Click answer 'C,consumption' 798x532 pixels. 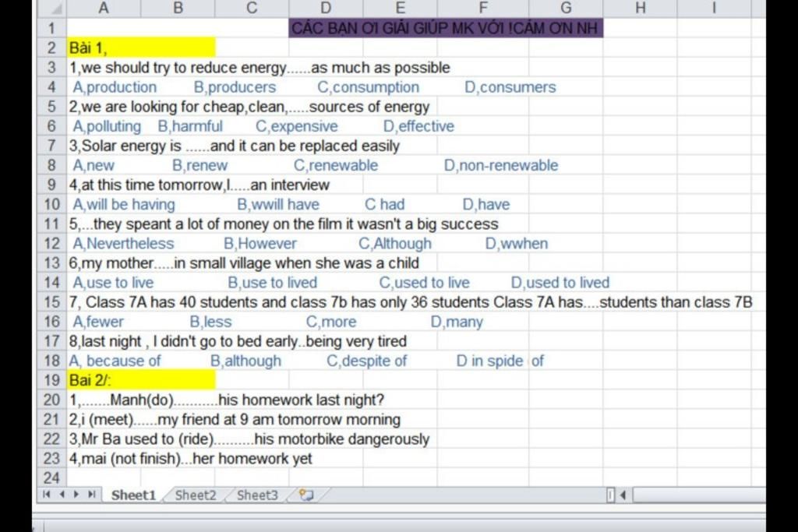(x=368, y=87)
